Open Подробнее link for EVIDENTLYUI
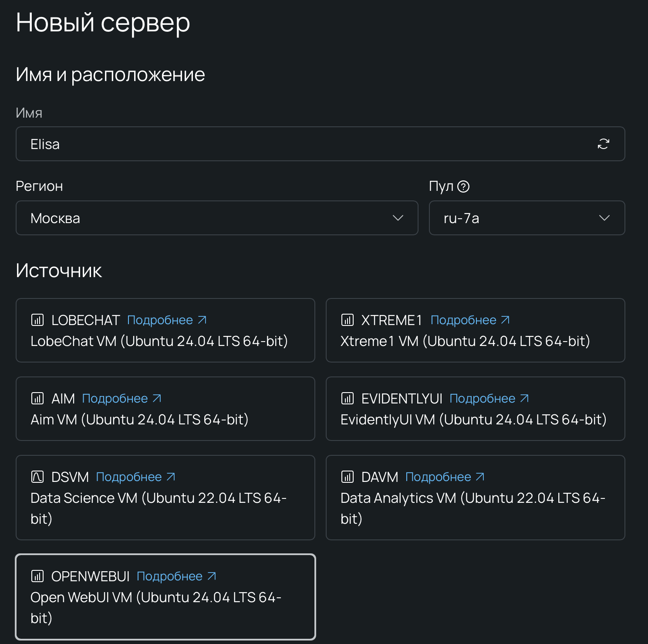 pos(489,399)
